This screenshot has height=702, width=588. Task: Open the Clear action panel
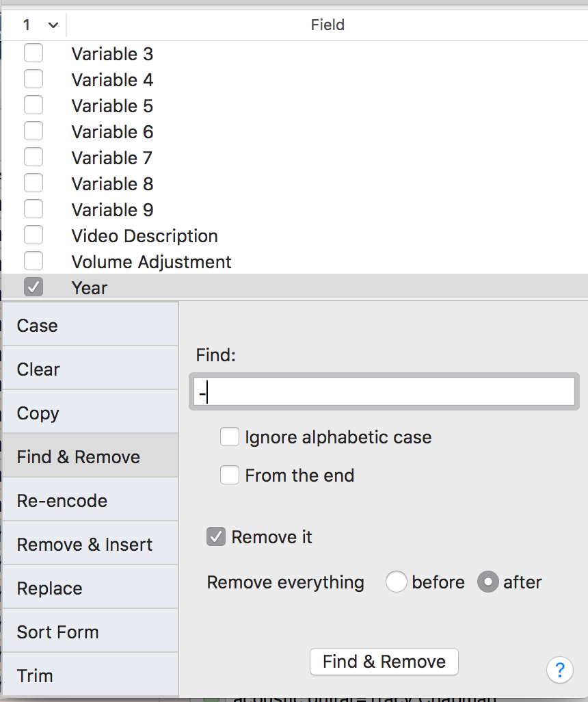coord(90,369)
